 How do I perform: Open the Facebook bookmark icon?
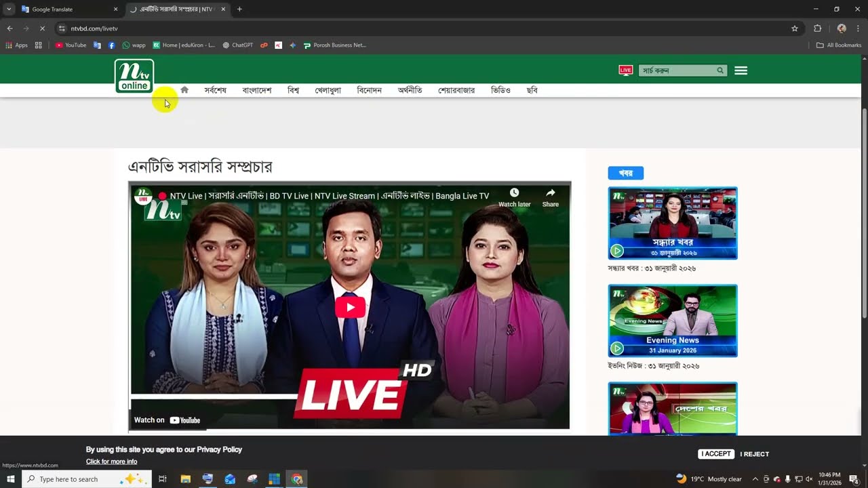(x=112, y=45)
